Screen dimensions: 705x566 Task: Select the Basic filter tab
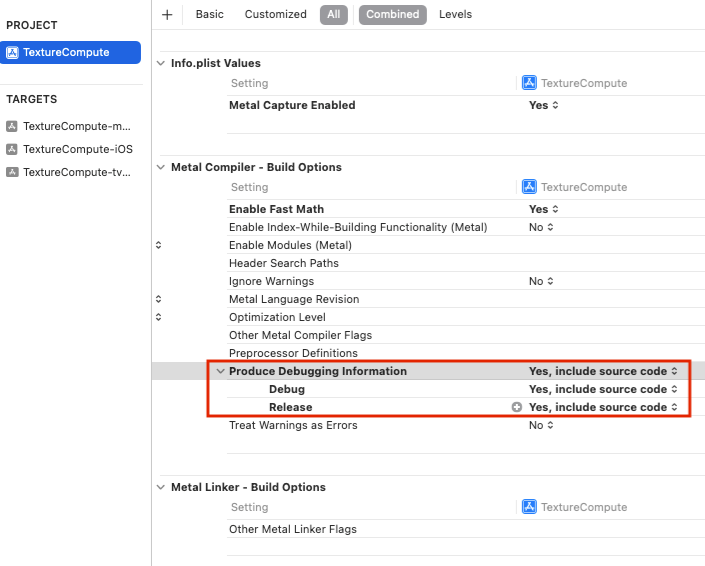210,14
